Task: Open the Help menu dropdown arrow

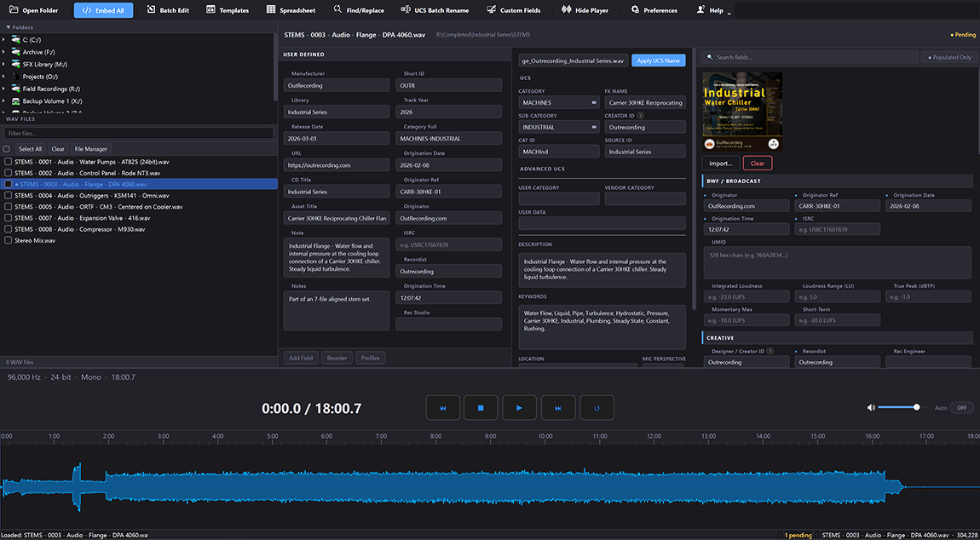Action: coord(729,13)
